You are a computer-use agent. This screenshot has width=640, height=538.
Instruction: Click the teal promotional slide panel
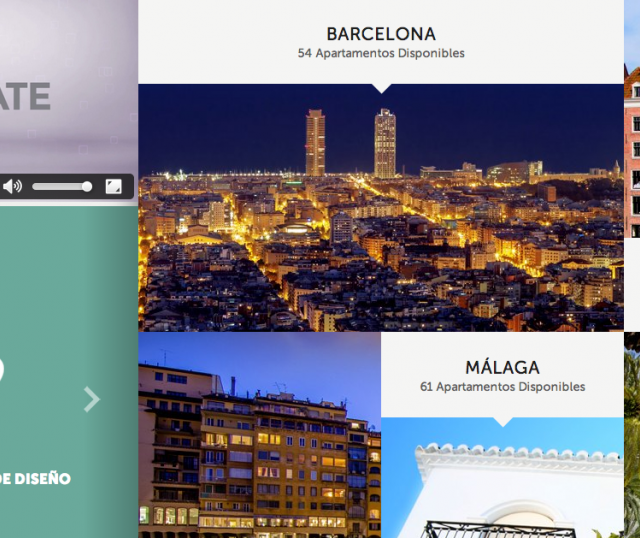click(69, 372)
